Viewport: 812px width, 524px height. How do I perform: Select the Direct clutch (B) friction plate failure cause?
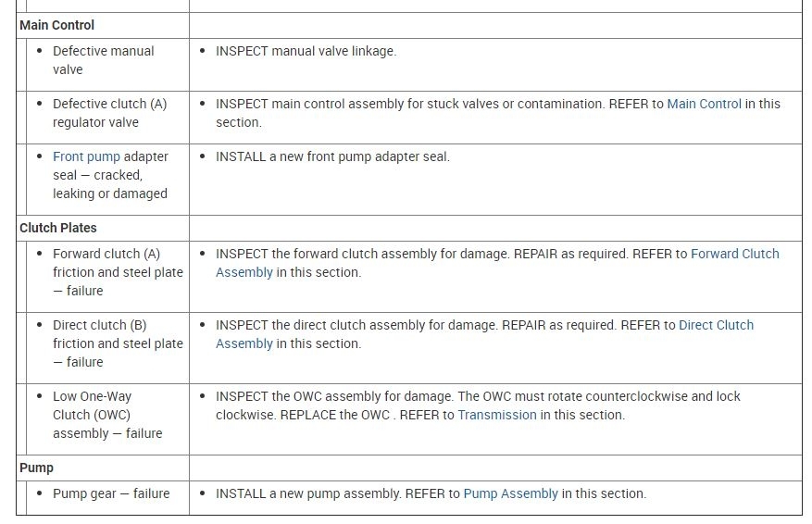coord(117,343)
